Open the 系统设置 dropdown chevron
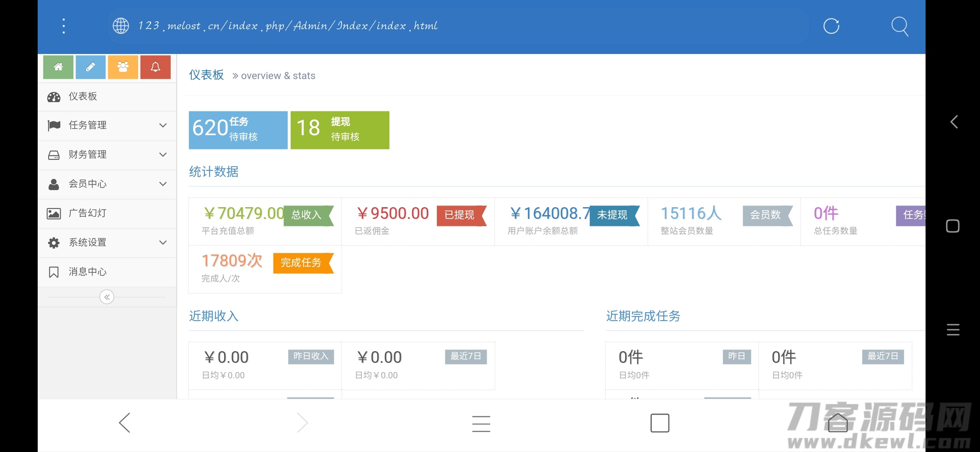The width and height of the screenshot is (980, 452). pyautogui.click(x=163, y=243)
